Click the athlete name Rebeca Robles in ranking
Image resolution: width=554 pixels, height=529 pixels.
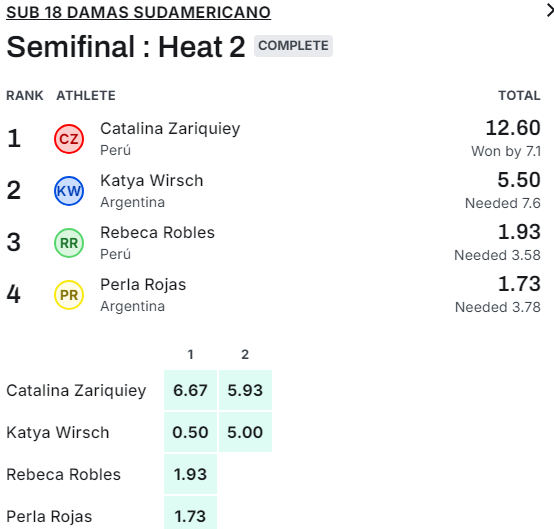(x=158, y=233)
